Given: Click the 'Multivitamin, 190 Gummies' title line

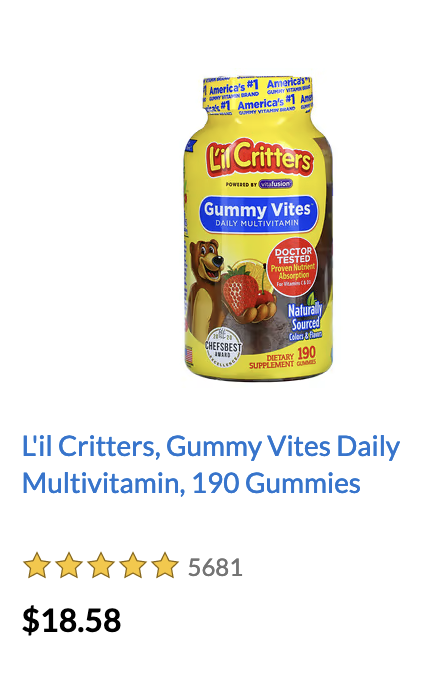Looking at the screenshot, I should (x=191, y=483).
